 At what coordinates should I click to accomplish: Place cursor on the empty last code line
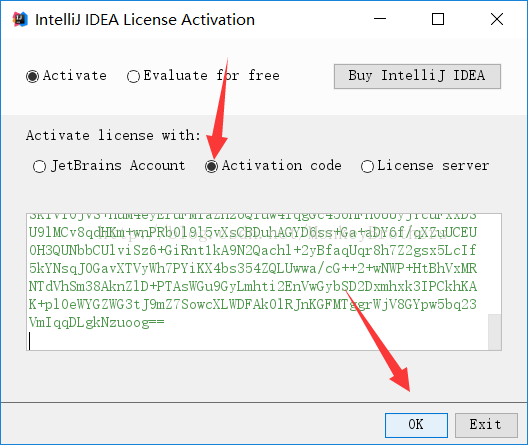pos(259,341)
